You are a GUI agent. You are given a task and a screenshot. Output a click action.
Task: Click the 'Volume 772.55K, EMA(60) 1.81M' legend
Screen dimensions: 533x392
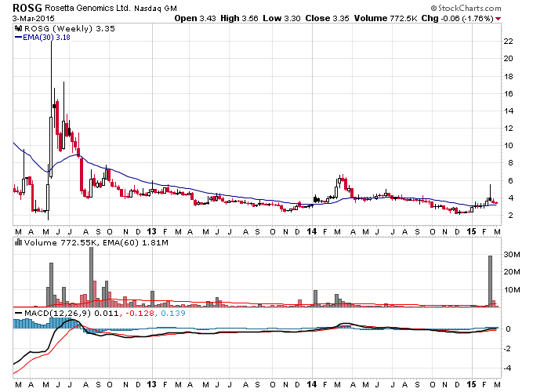click(96, 243)
